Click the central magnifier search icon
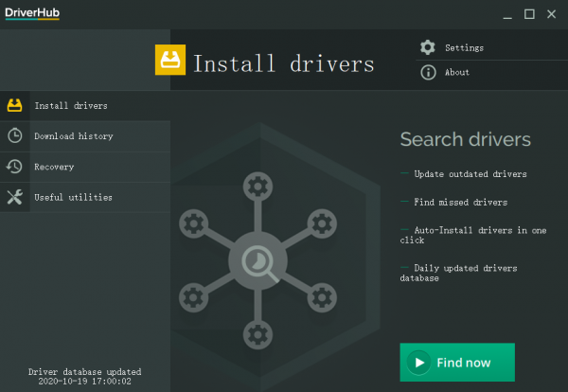 257,260
